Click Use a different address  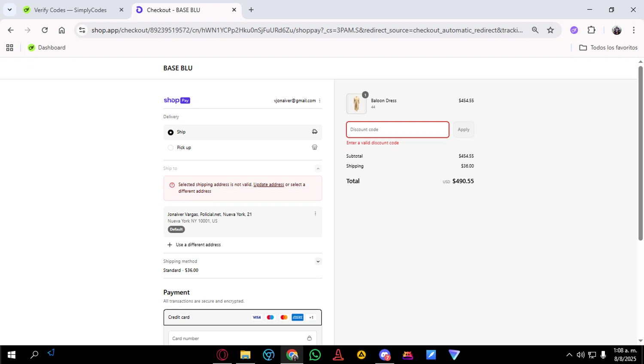click(x=194, y=245)
